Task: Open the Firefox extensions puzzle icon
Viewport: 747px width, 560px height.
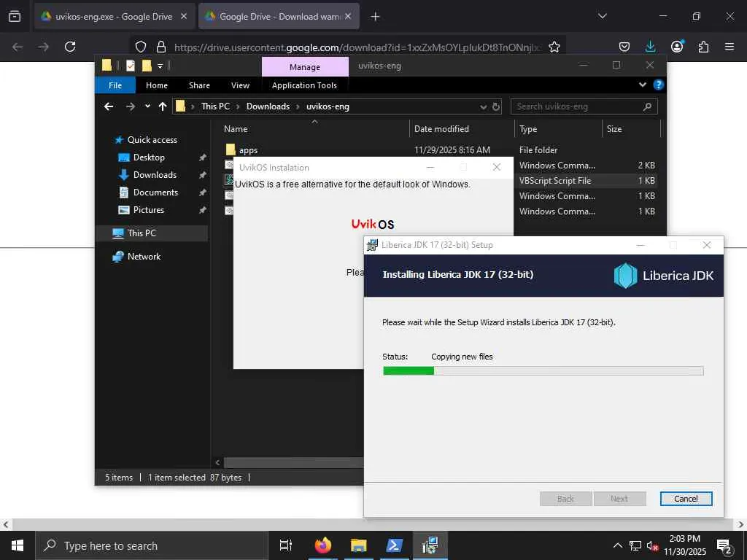Action: (x=703, y=47)
